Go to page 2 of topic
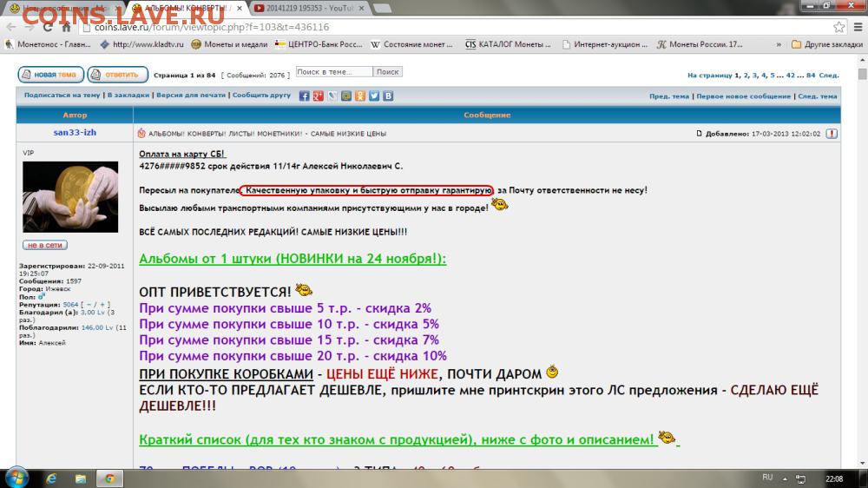The image size is (868, 488). 746,76
